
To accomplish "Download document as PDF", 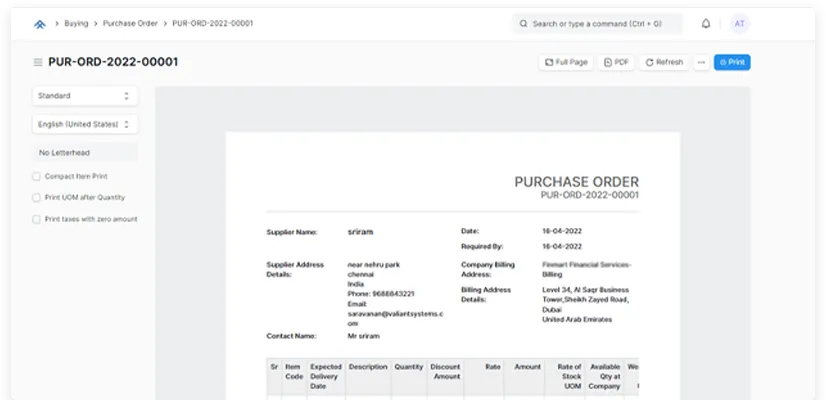I will pyautogui.click(x=616, y=62).
